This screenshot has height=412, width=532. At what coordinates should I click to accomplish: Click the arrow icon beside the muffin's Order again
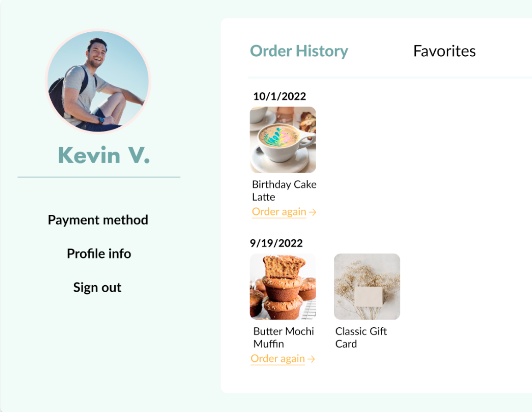[x=312, y=359]
